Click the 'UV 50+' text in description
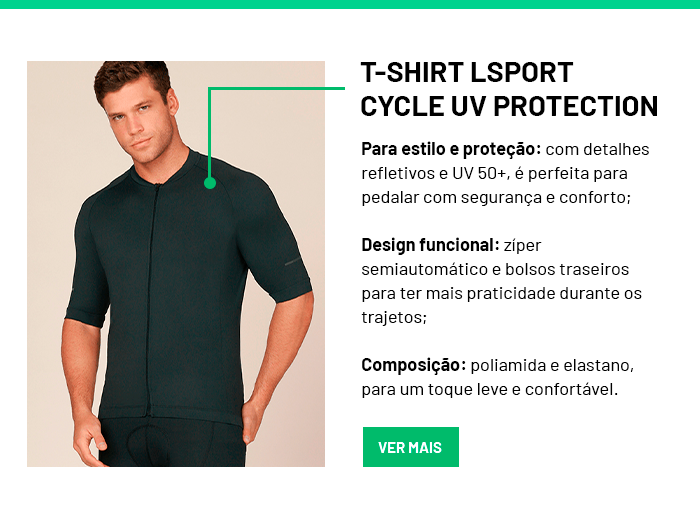 coord(479,173)
